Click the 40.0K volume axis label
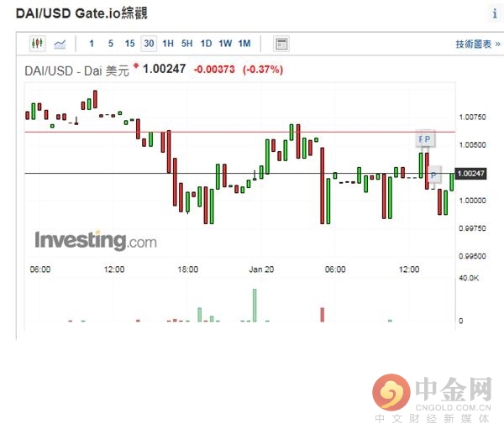This screenshot has height=434, width=504. pos(469,278)
